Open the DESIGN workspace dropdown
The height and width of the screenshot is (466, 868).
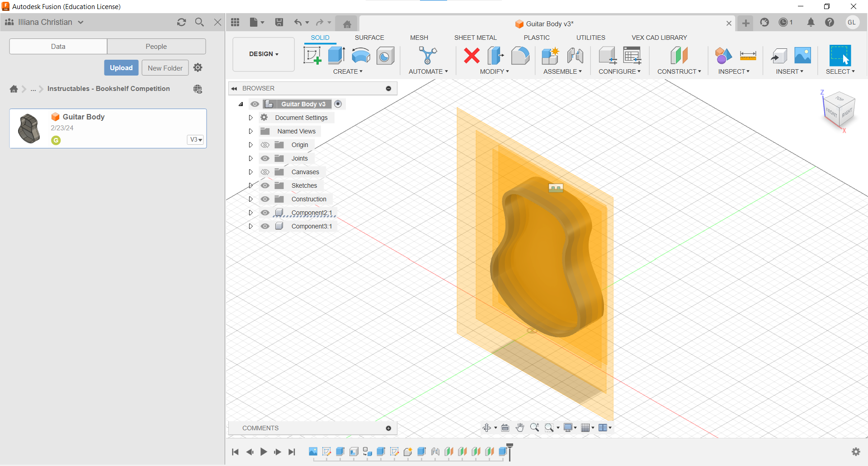click(264, 54)
